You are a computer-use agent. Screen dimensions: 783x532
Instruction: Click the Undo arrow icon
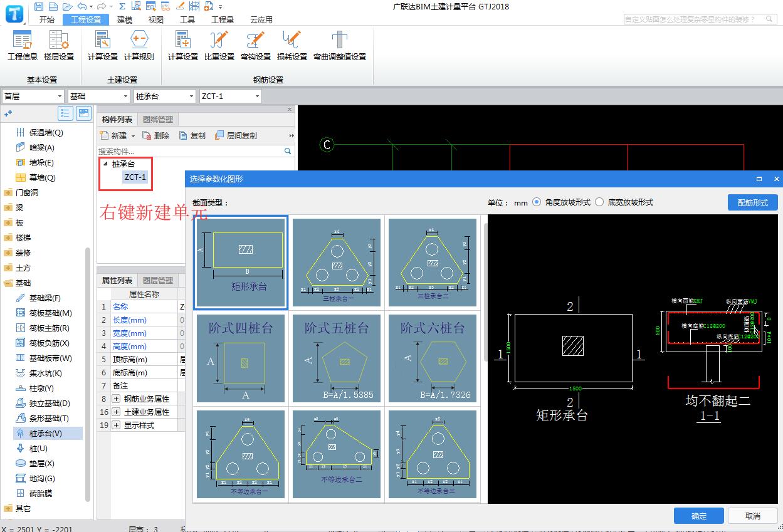click(81, 6)
